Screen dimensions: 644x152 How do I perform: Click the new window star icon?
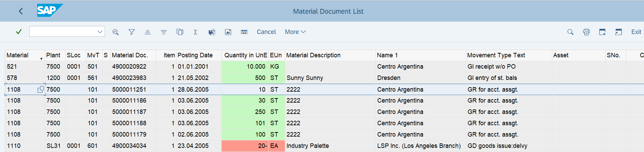(x=602, y=32)
